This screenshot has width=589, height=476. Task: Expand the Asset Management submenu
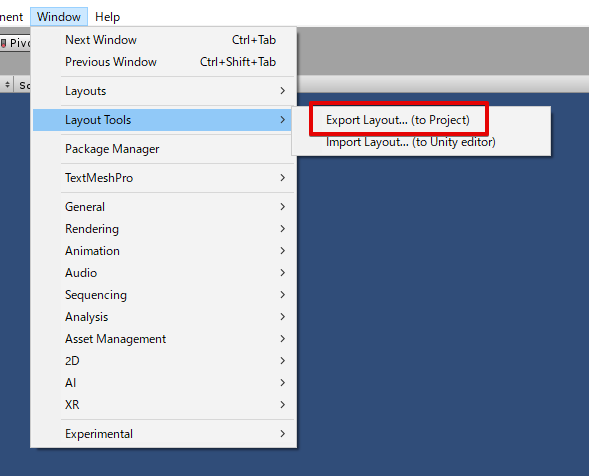coord(163,339)
